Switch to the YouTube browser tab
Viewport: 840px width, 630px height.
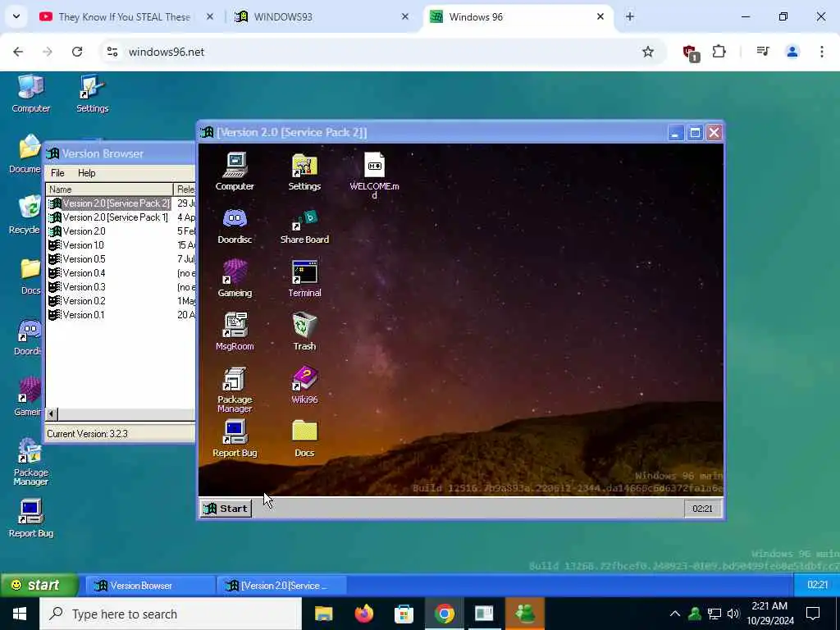click(x=125, y=16)
